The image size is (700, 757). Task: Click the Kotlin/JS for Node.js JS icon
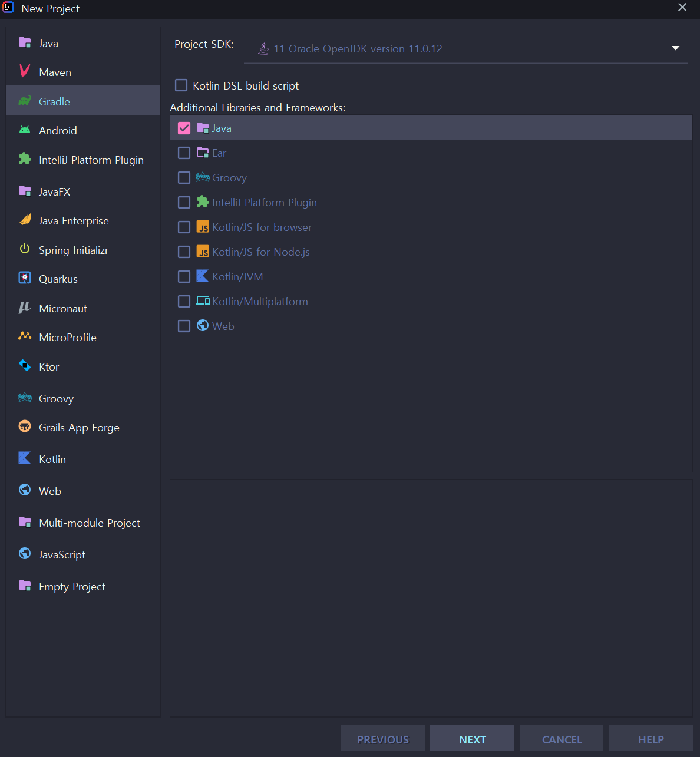tap(203, 252)
